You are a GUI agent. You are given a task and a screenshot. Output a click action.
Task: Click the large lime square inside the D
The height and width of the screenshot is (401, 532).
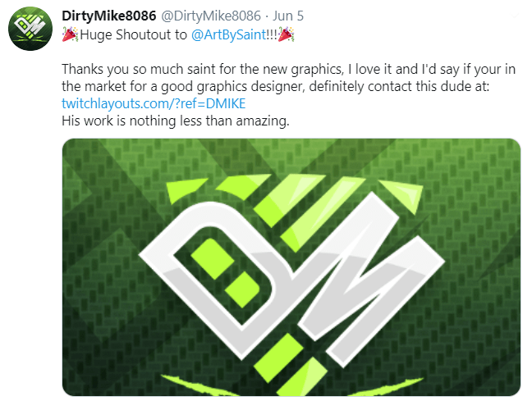(213, 258)
